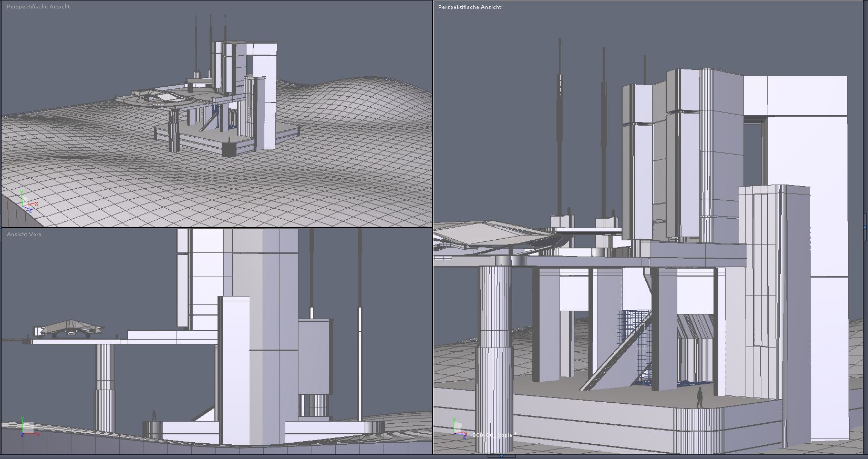Image resolution: width=868 pixels, height=459 pixels.
Task: Expand the collapsed panel using the right-edge arrow
Action: click(x=865, y=227)
